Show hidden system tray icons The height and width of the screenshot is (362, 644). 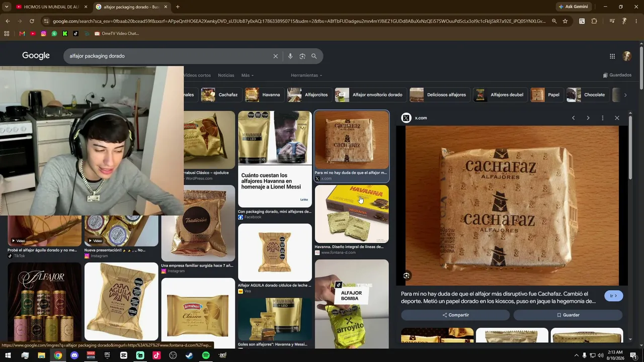(x=576, y=355)
